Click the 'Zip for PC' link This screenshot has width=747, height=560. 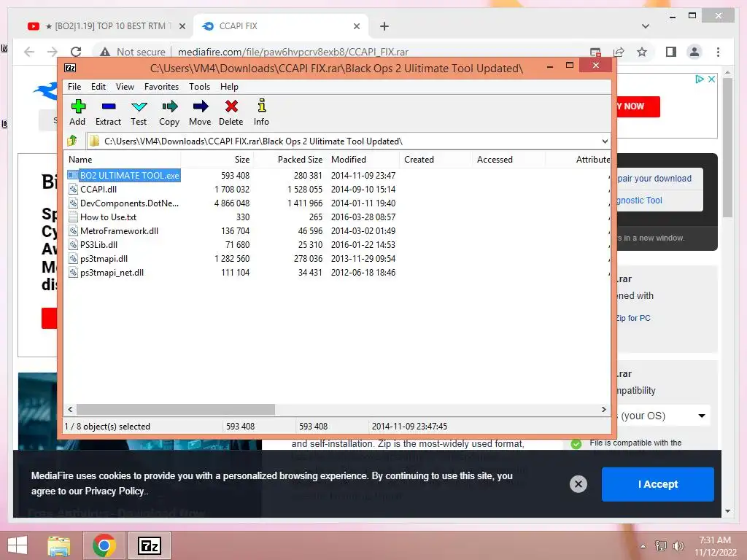(x=633, y=318)
